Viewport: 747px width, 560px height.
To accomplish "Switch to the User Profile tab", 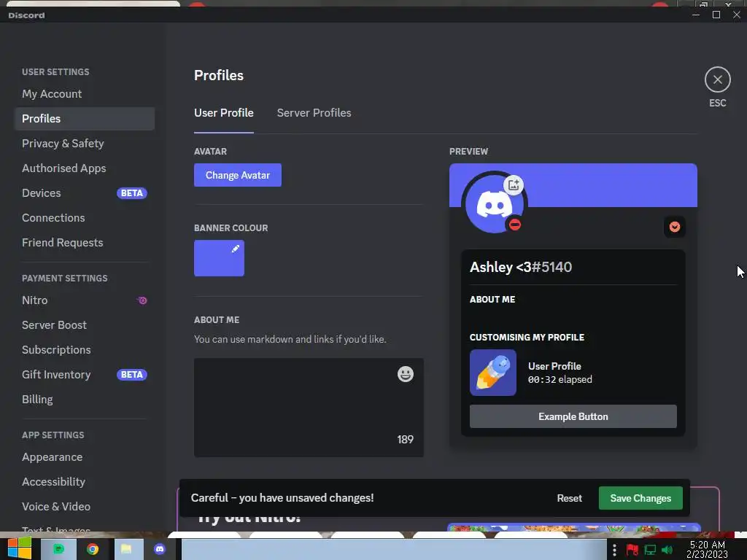I will (223, 113).
